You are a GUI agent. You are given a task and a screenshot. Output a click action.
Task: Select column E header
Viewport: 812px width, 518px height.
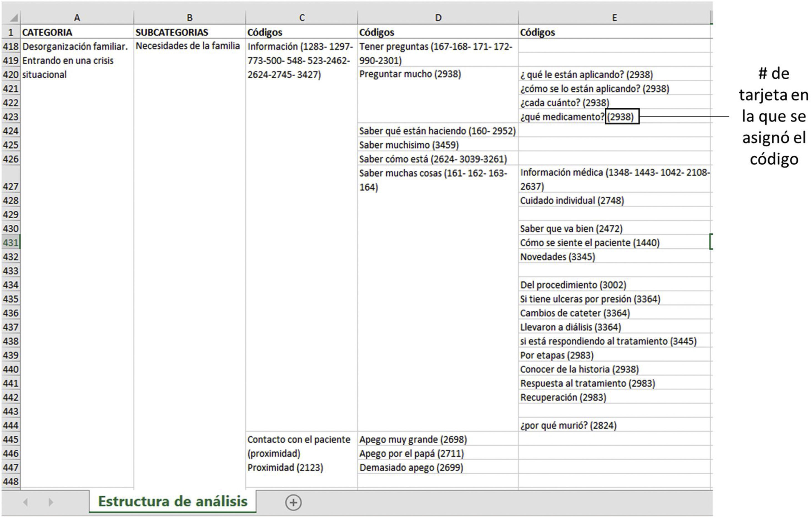tap(614, 17)
